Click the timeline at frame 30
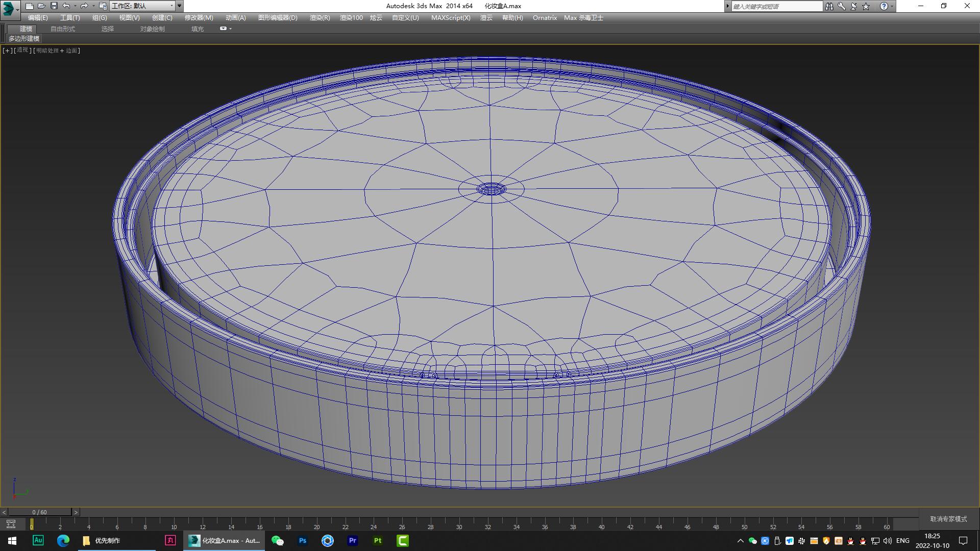The height and width of the screenshot is (551, 980). [459, 523]
